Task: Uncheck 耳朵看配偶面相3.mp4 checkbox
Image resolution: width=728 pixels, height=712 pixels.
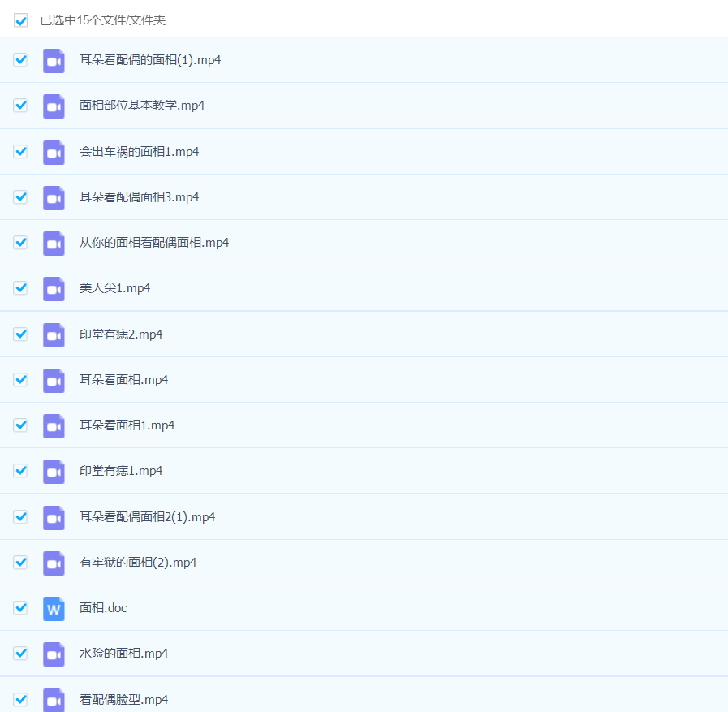Action: (x=21, y=197)
